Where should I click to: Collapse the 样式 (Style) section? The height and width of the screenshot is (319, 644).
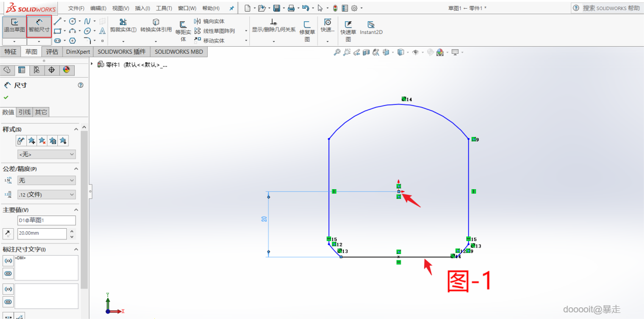(76, 129)
